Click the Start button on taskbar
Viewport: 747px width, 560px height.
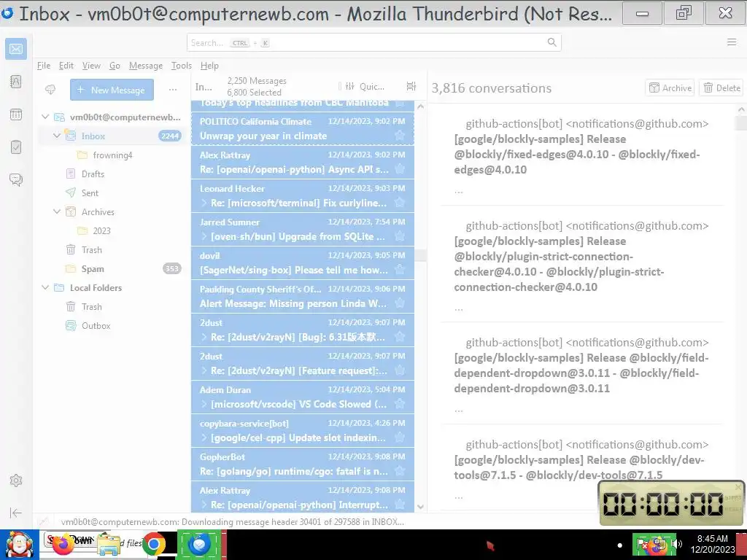point(20,545)
